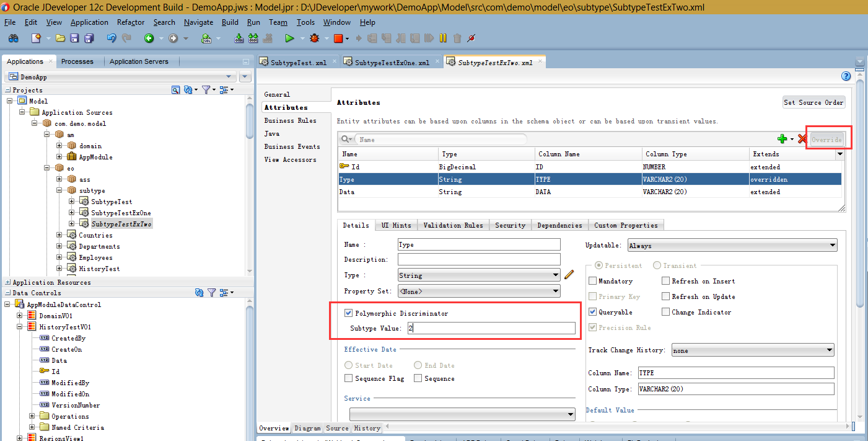Click the Description input field
This screenshot has height=441, width=868.
479,259
